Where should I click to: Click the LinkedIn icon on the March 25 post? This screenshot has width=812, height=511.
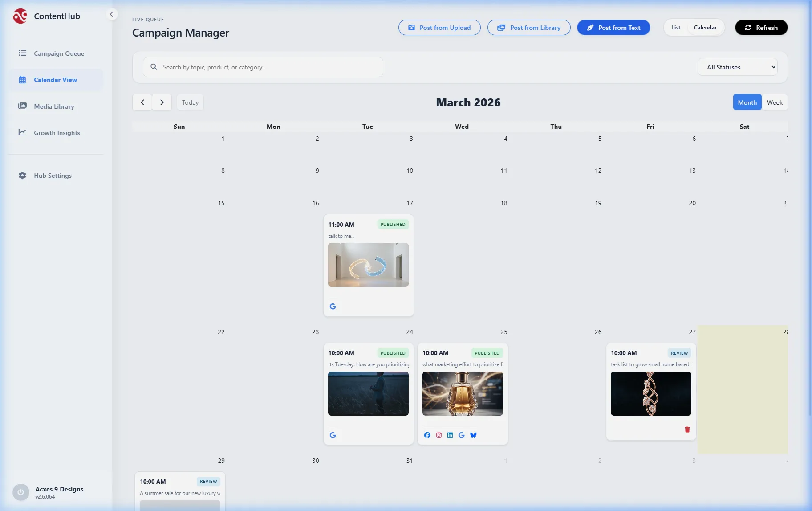450,435
